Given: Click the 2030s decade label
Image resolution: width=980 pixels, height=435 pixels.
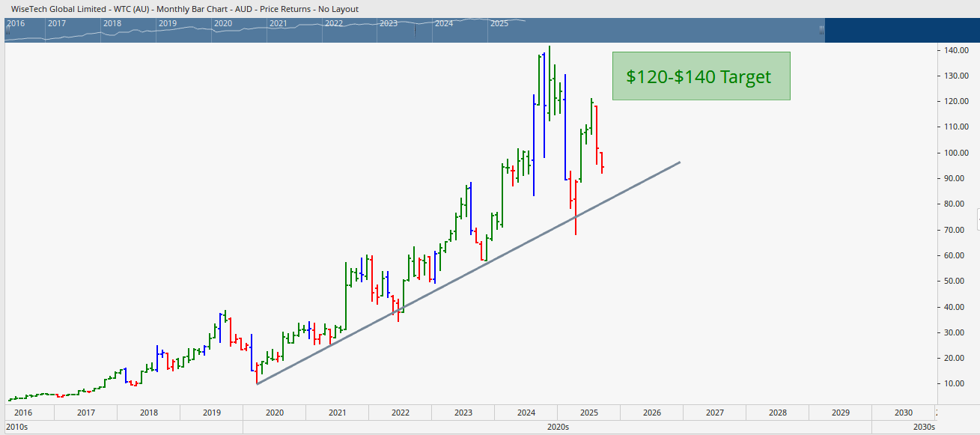Looking at the screenshot, I should click(x=925, y=427).
